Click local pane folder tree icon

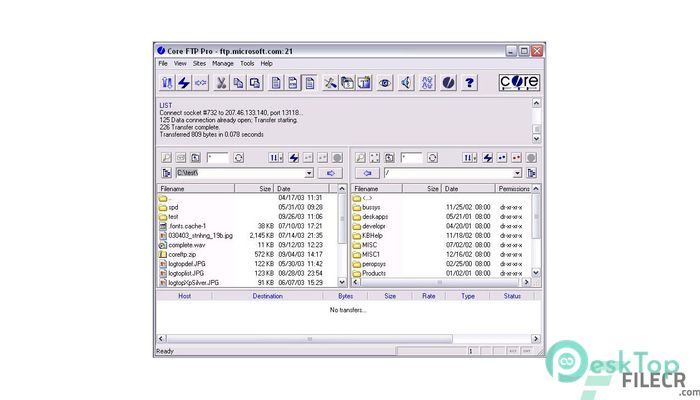[x=167, y=173]
